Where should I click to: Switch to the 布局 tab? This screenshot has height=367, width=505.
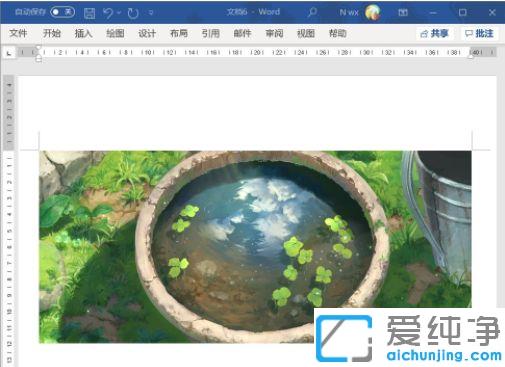[179, 33]
